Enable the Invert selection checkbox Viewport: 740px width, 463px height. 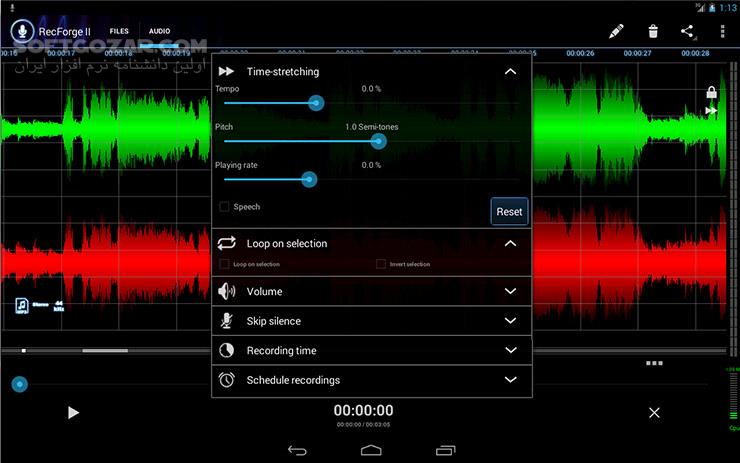pyautogui.click(x=380, y=264)
